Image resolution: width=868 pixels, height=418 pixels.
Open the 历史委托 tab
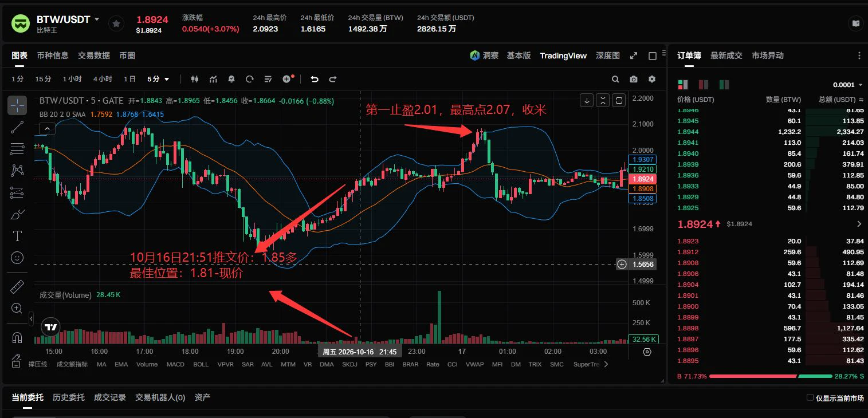(x=69, y=397)
